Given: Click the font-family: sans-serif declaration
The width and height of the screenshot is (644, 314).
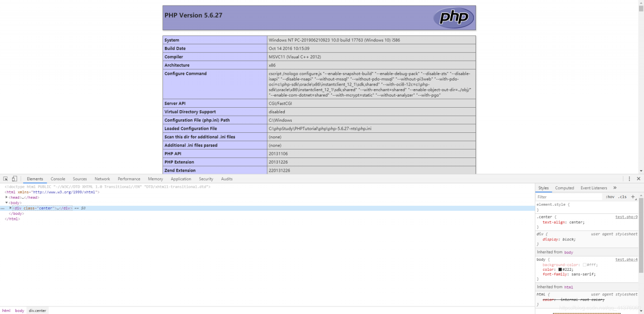Looking at the screenshot, I should 569,274.
